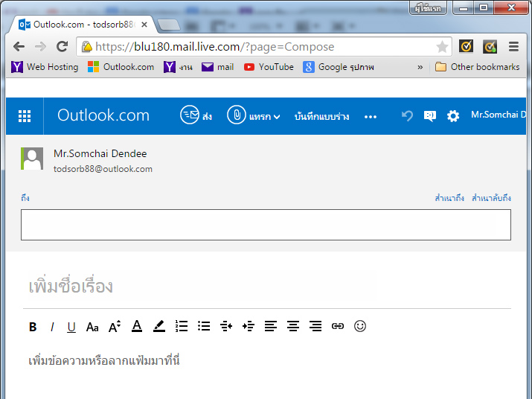Open the Outlook app launcher grid
The width and height of the screenshot is (532, 399).
25,116
